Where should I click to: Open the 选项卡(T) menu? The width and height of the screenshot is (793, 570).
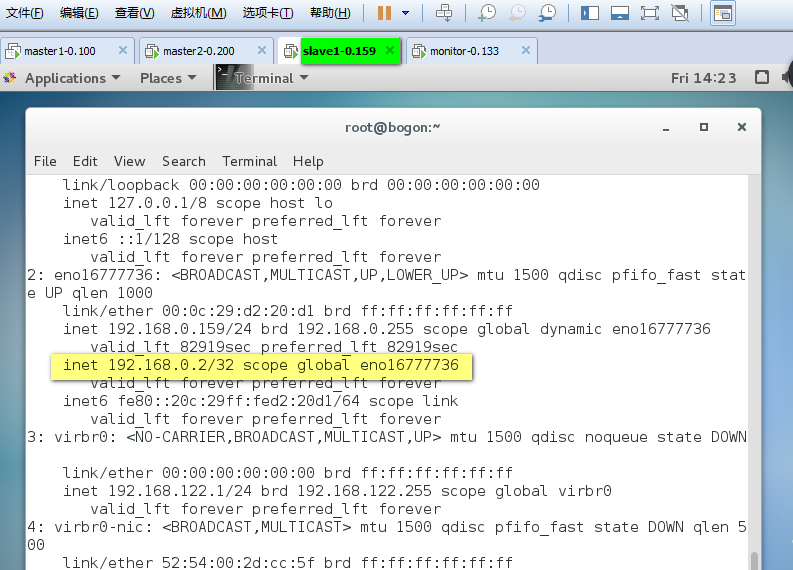click(x=268, y=13)
